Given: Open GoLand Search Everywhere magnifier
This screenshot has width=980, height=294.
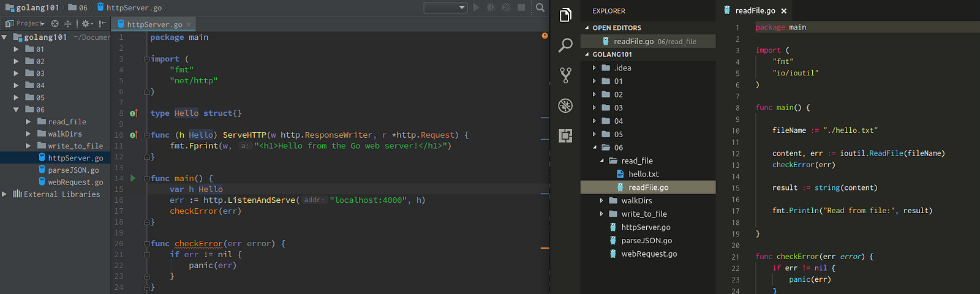Looking at the screenshot, I should tap(540, 7).
